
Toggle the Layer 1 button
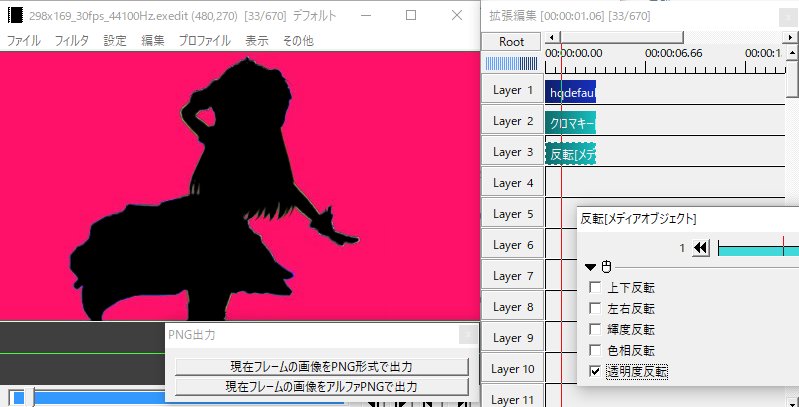coord(513,90)
